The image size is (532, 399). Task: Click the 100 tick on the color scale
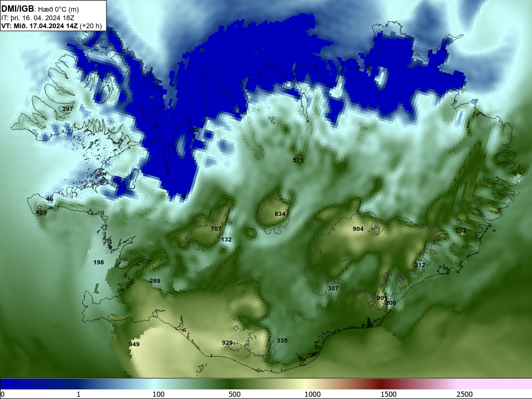[159, 394]
